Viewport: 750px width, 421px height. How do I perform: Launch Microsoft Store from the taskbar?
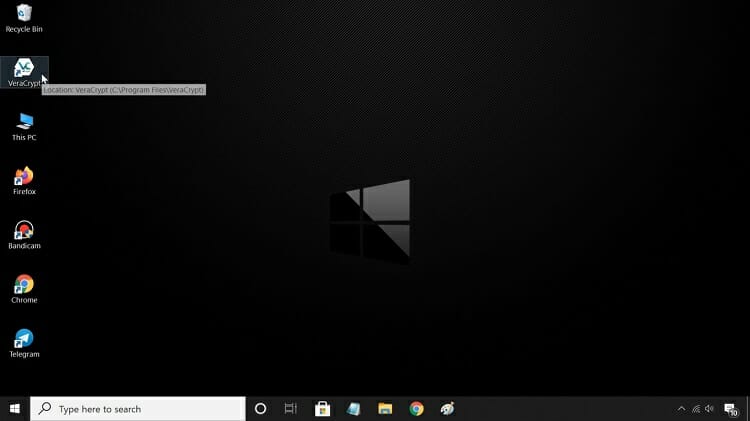click(x=322, y=409)
